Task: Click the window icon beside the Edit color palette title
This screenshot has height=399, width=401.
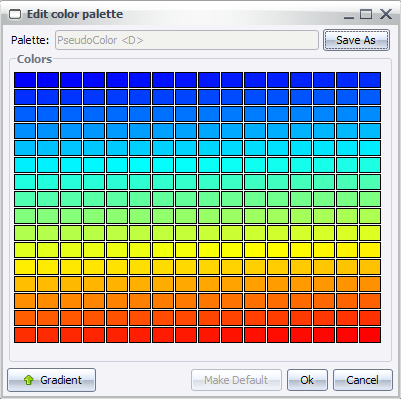Action: click(x=15, y=14)
